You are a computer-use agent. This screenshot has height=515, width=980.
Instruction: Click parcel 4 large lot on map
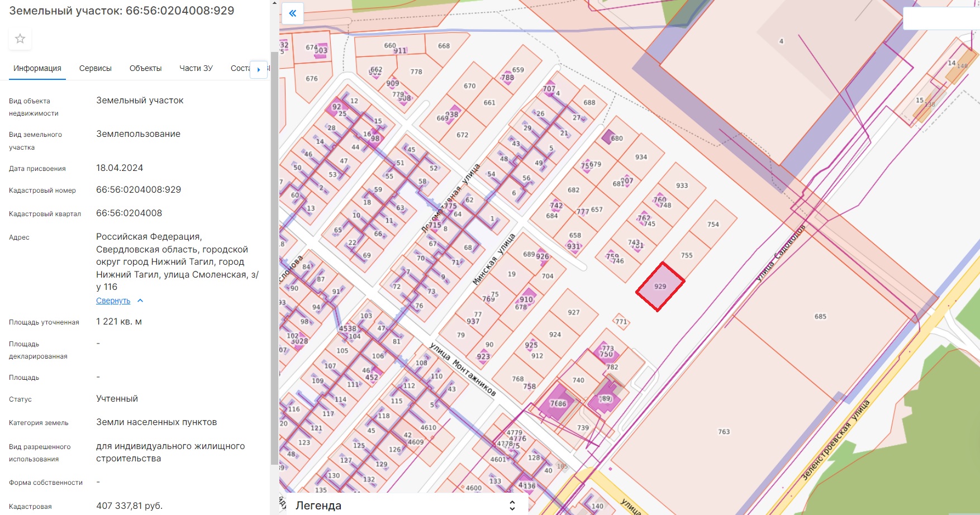781,41
